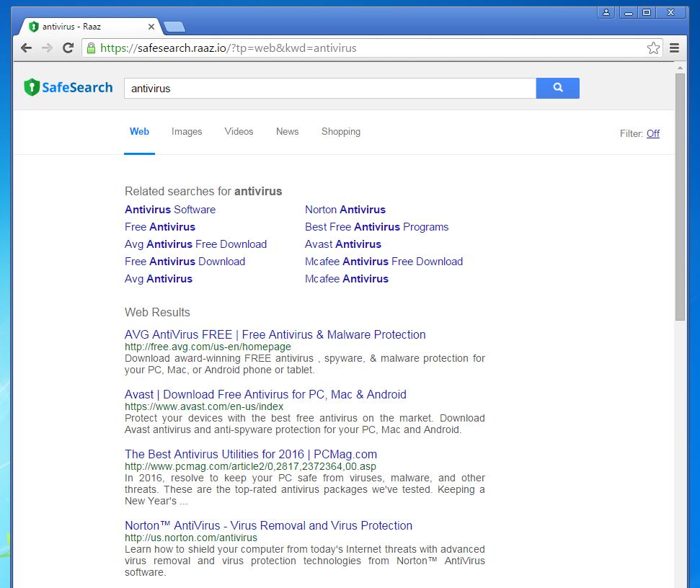Open related search 'Avast Antivirus'
Viewport: 700px width, 588px height.
(343, 244)
